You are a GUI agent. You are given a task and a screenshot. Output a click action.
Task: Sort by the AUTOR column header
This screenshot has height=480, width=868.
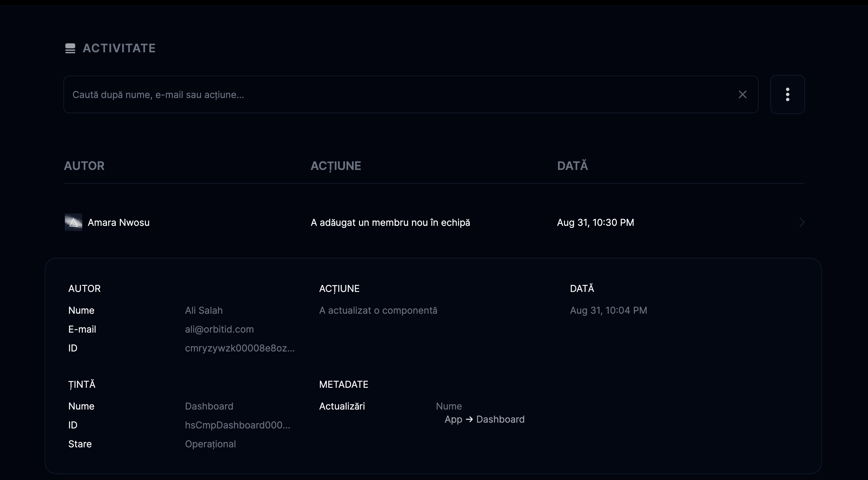84,166
